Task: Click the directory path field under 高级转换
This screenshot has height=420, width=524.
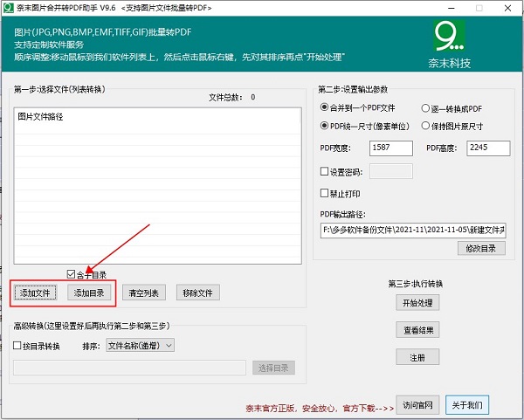Action: pos(129,368)
